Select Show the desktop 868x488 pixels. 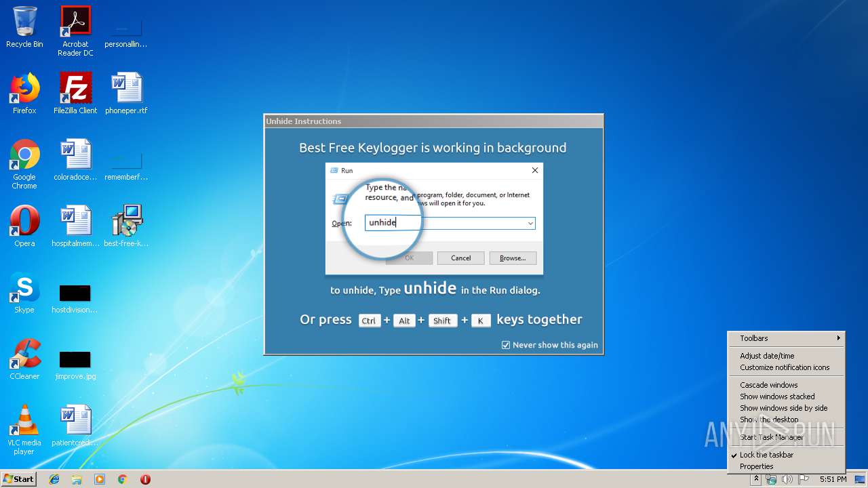pos(787,420)
